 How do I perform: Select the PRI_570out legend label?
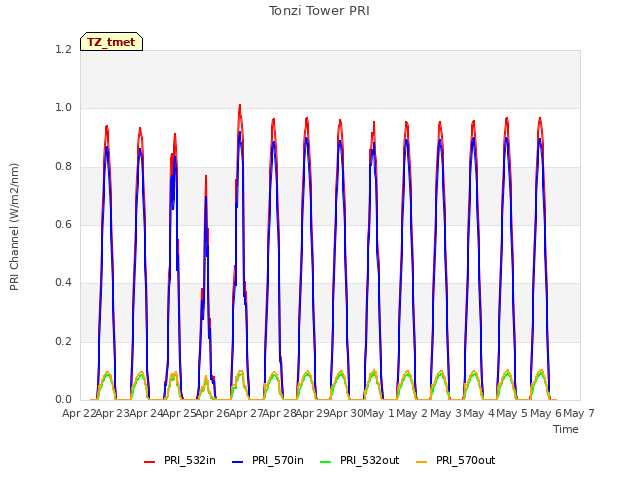[x=466, y=460]
